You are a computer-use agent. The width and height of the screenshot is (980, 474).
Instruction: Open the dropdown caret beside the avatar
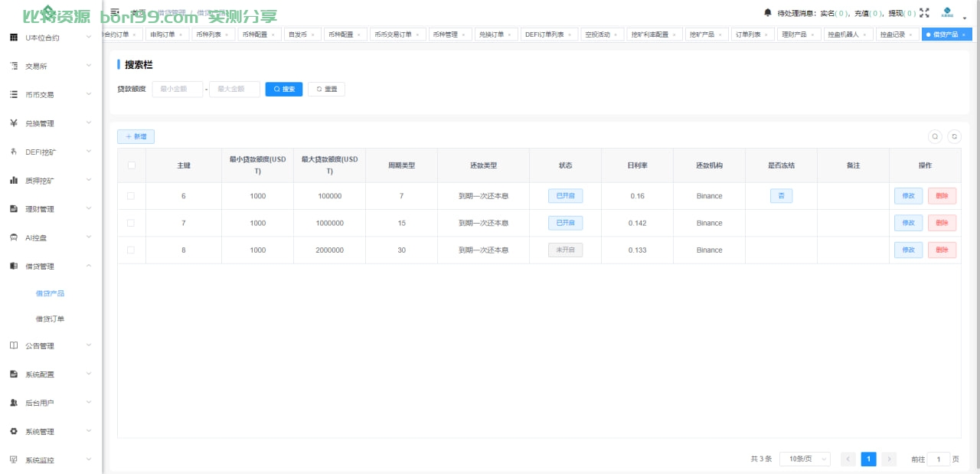(x=965, y=18)
